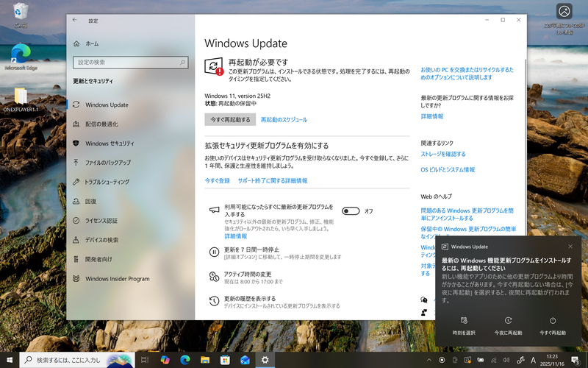The width and height of the screenshot is (588, 368).
Task: Go back using the Settings back arrow
Action: 75,21
